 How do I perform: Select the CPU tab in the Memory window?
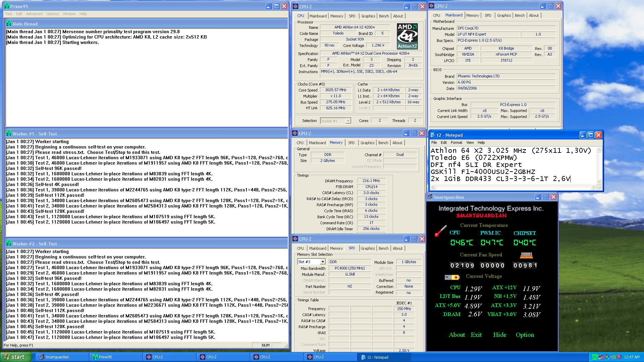[x=300, y=143]
